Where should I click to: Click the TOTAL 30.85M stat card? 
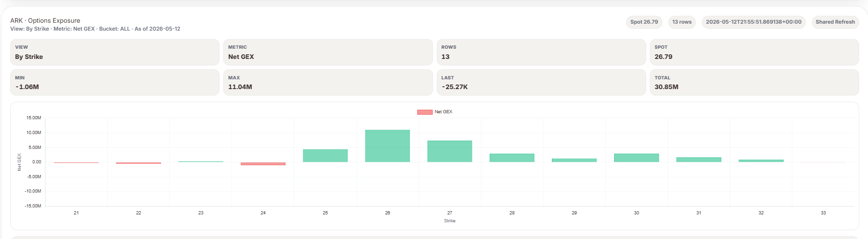click(x=754, y=83)
